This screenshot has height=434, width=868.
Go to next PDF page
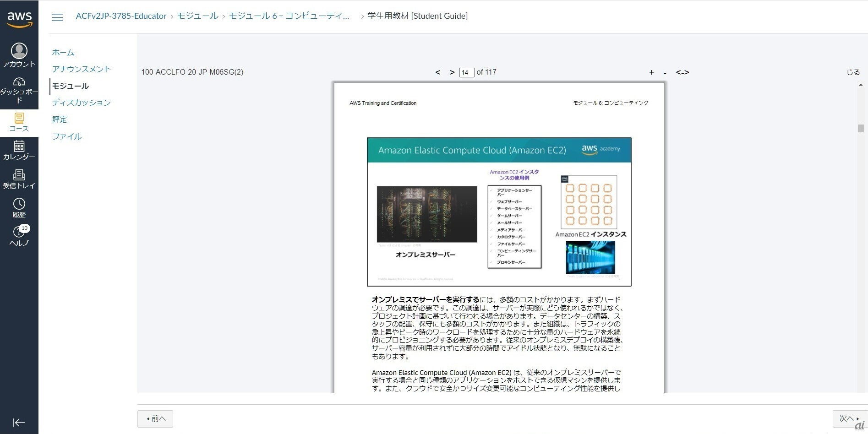point(452,72)
